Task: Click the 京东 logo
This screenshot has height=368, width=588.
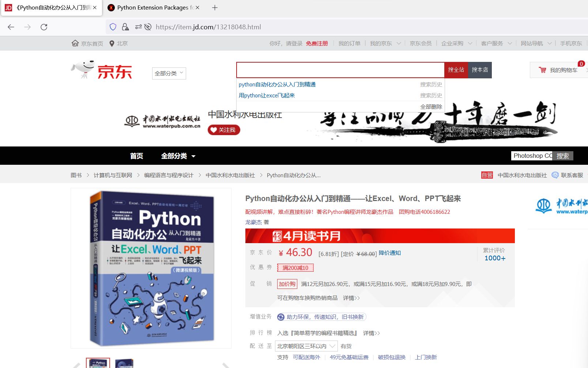Action: point(101,70)
